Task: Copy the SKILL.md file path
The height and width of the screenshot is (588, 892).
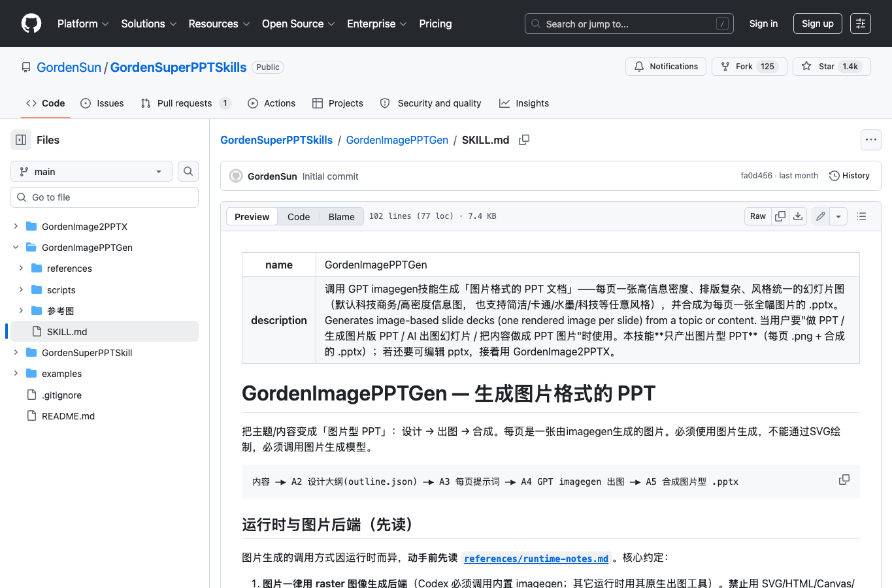Action: click(x=524, y=140)
